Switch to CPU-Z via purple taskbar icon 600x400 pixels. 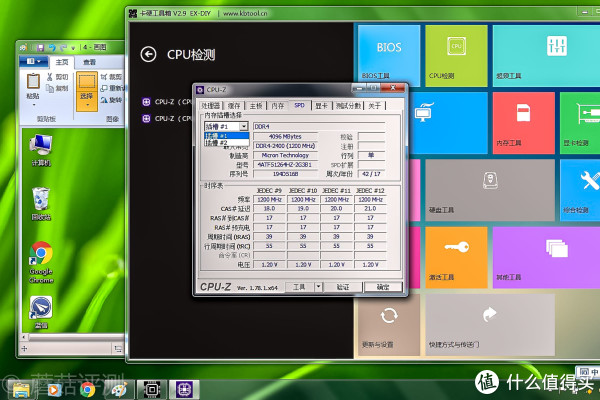click(184, 390)
